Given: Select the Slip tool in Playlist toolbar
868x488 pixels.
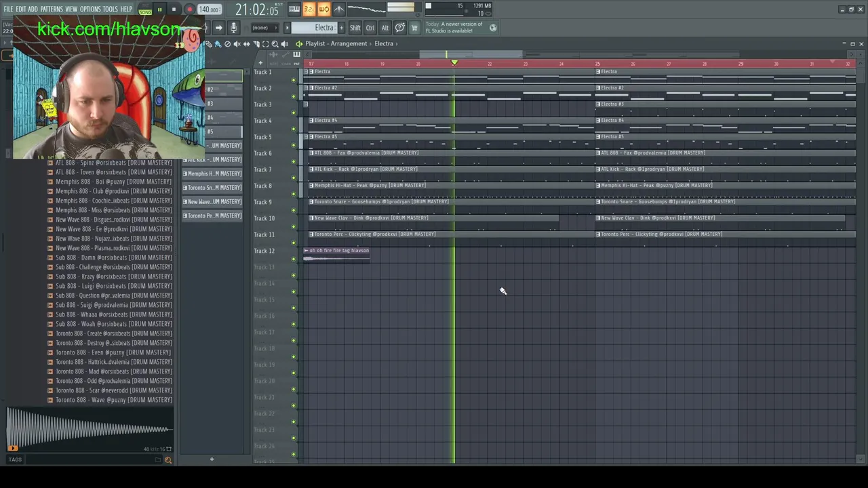Looking at the screenshot, I should pos(246,44).
